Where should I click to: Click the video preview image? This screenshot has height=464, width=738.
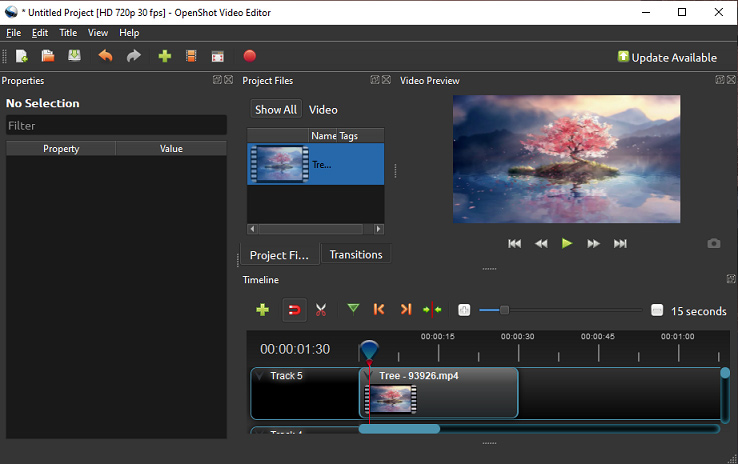pos(566,159)
